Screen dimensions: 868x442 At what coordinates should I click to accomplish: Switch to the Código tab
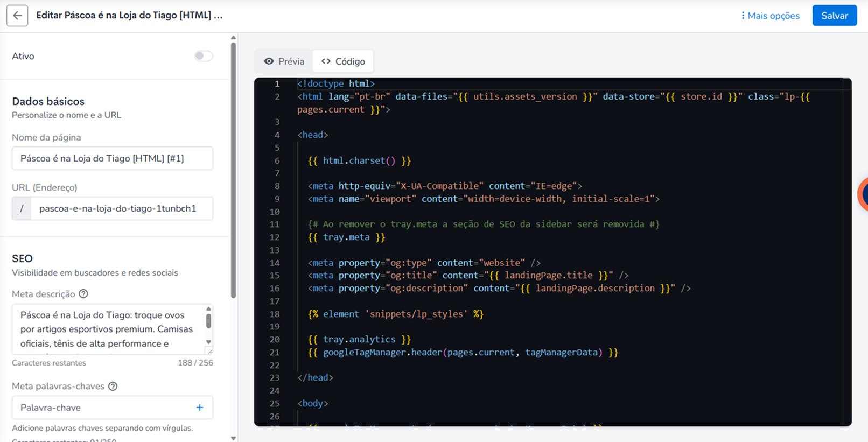343,61
